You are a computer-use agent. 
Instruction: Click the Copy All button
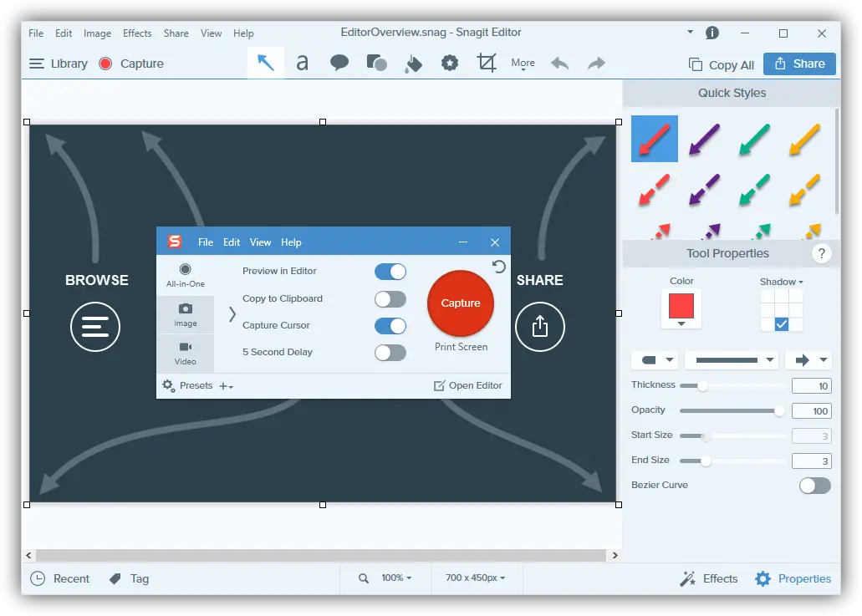(x=721, y=65)
